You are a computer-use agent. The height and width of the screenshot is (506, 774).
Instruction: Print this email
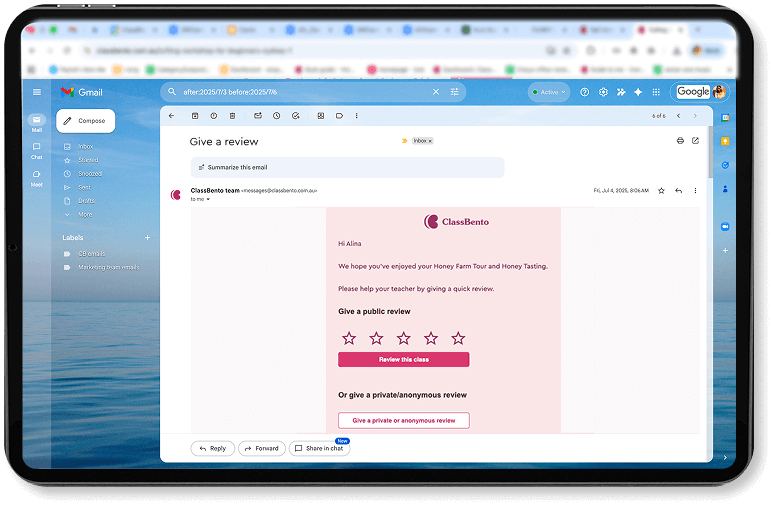(680, 141)
